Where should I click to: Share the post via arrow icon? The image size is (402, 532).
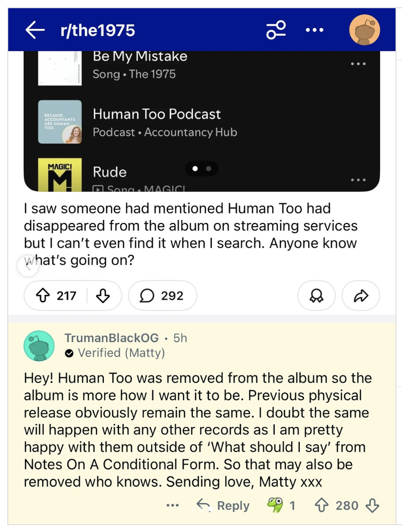(x=361, y=296)
